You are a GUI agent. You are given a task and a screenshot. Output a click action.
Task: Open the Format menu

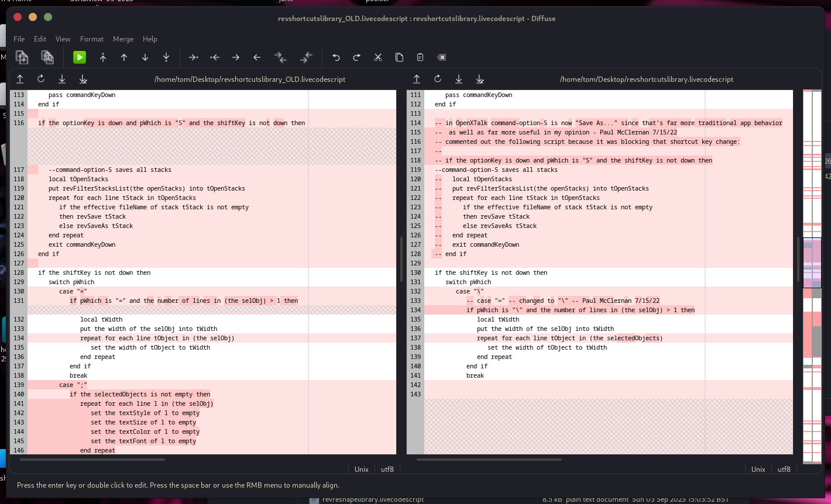tap(92, 39)
